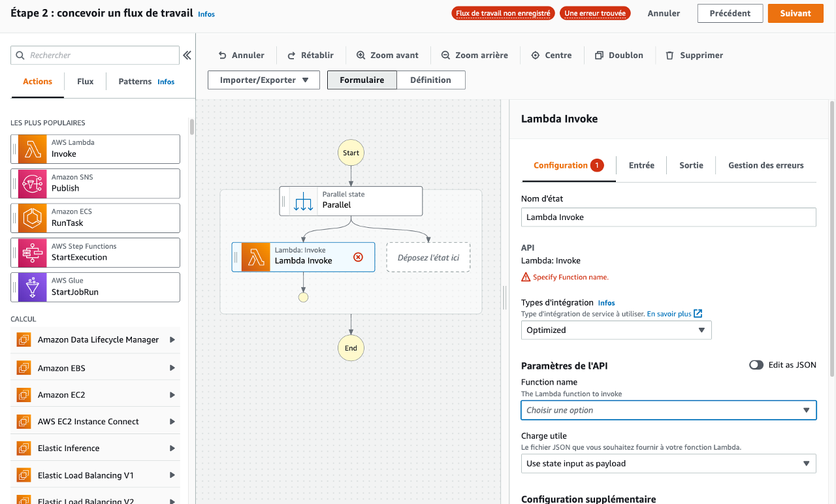This screenshot has height=504, width=836.
Task: Click the AWS Lambda Invoke icon in actions list
Action: (x=32, y=150)
